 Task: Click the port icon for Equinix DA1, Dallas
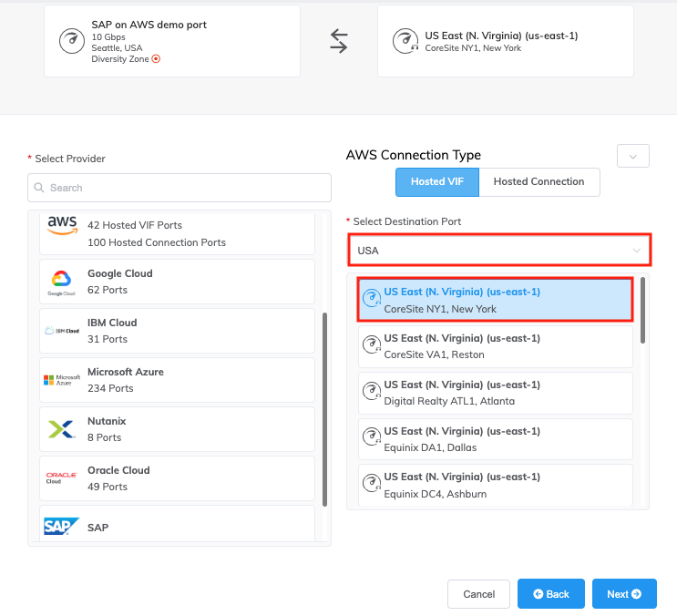click(372, 436)
